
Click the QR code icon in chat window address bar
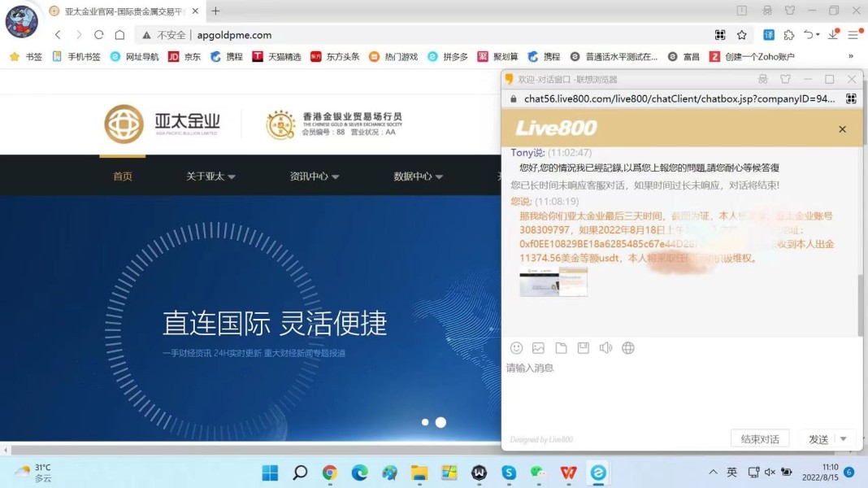click(851, 98)
